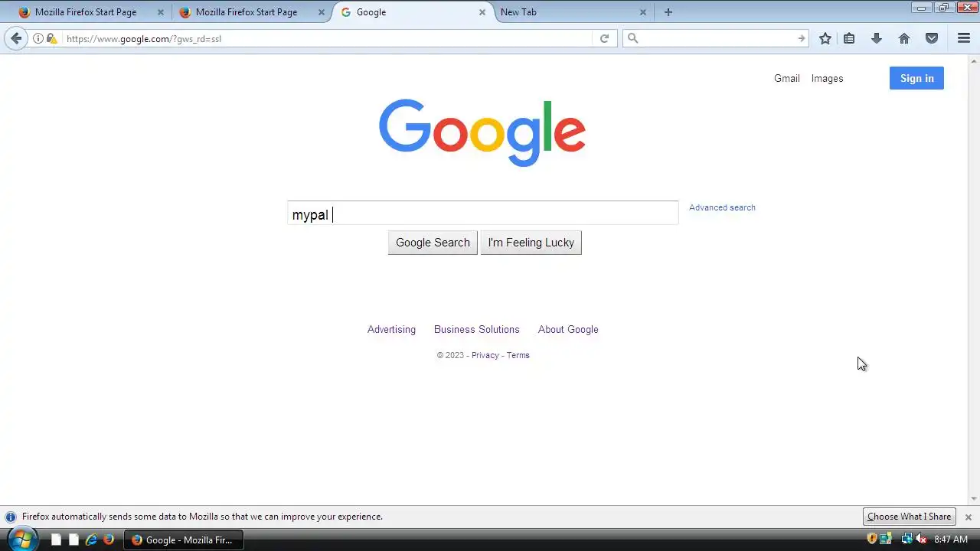Image resolution: width=980 pixels, height=551 pixels.
Task: Click the Google Search button
Action: tap(433, 243)
